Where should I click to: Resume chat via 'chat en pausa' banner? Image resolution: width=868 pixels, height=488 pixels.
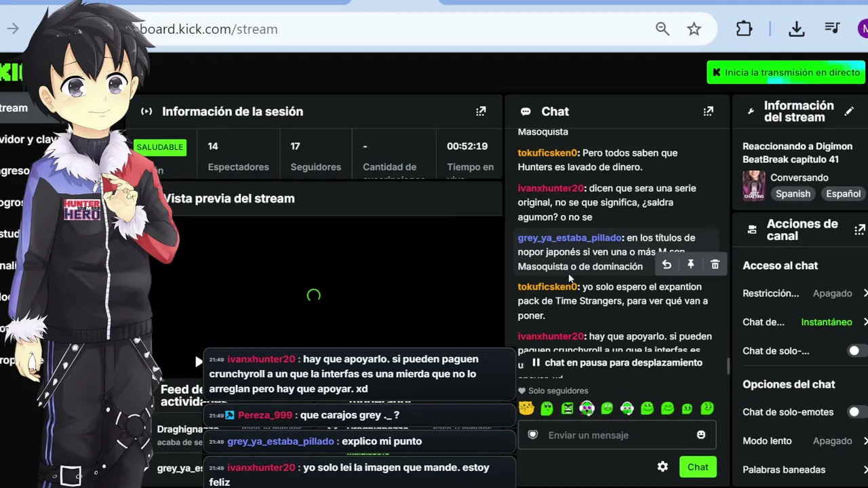pyautogui.click(x=616, y=363)
